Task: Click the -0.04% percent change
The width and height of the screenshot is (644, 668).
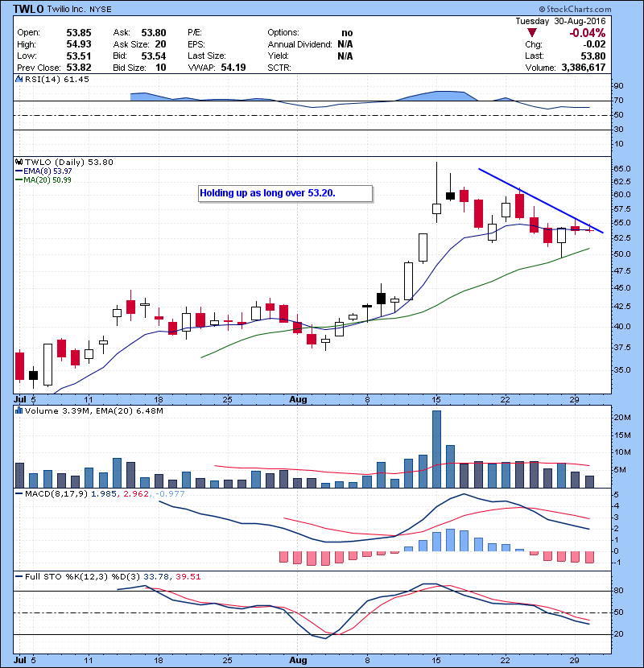Action: (588, 33)
